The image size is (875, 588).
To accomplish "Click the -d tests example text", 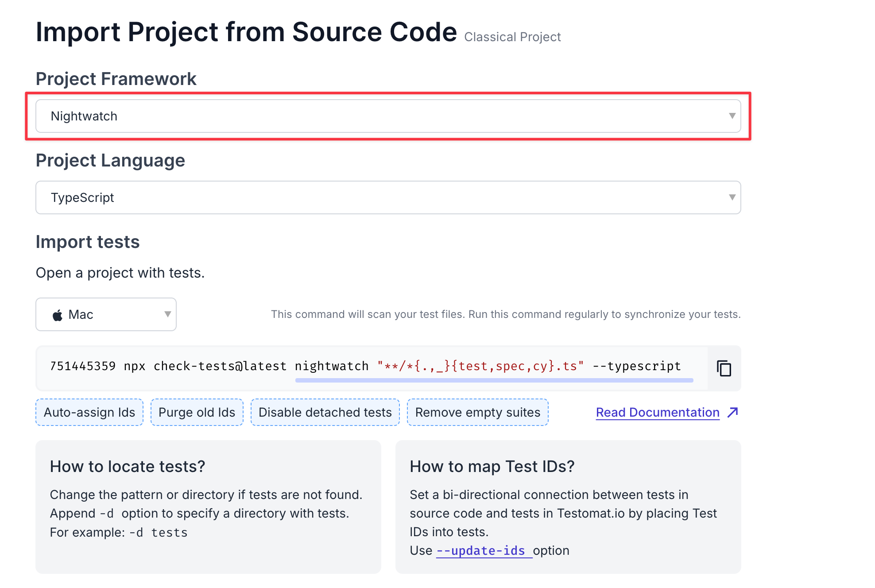I will pyautogui.click(x=159, y=532).
